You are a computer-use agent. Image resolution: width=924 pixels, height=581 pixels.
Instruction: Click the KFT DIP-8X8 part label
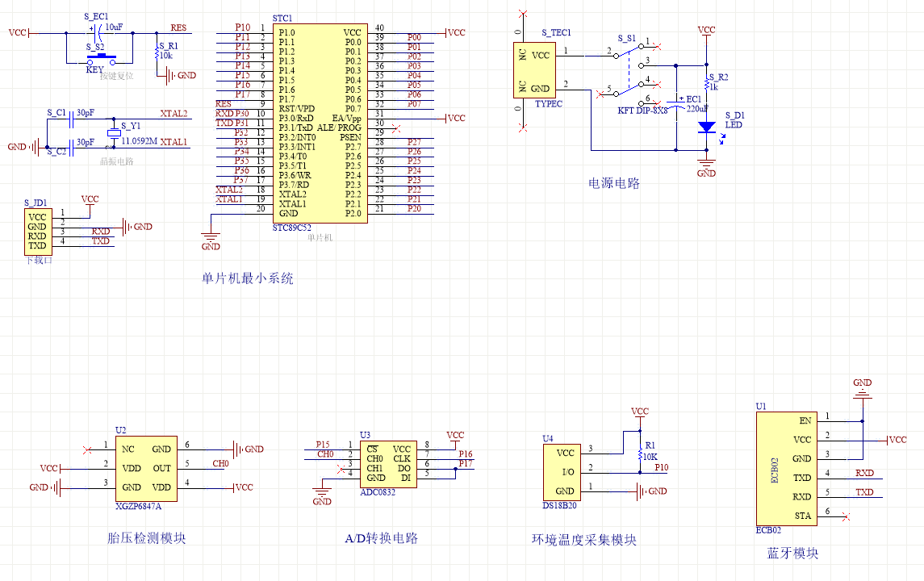642,111
